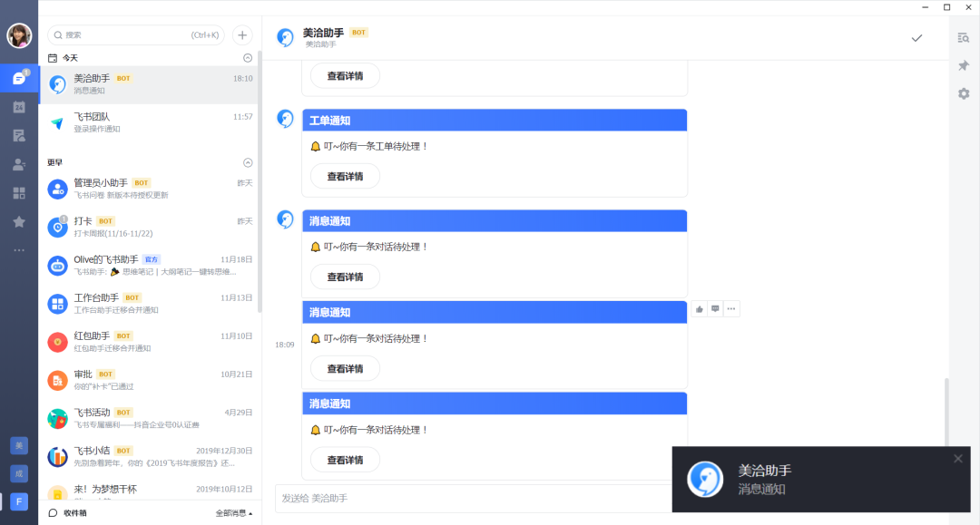Click the 工单通知 card header

[495, 121]
